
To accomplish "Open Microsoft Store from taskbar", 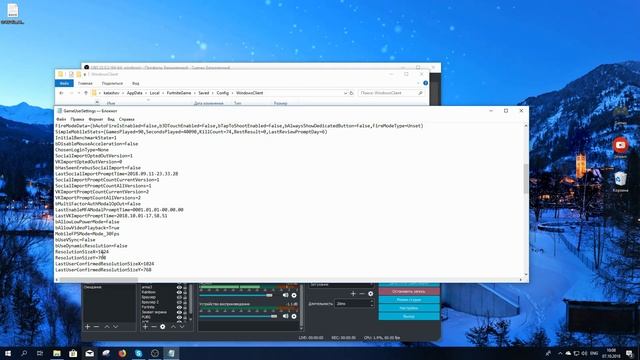I will tap(73, 353).
